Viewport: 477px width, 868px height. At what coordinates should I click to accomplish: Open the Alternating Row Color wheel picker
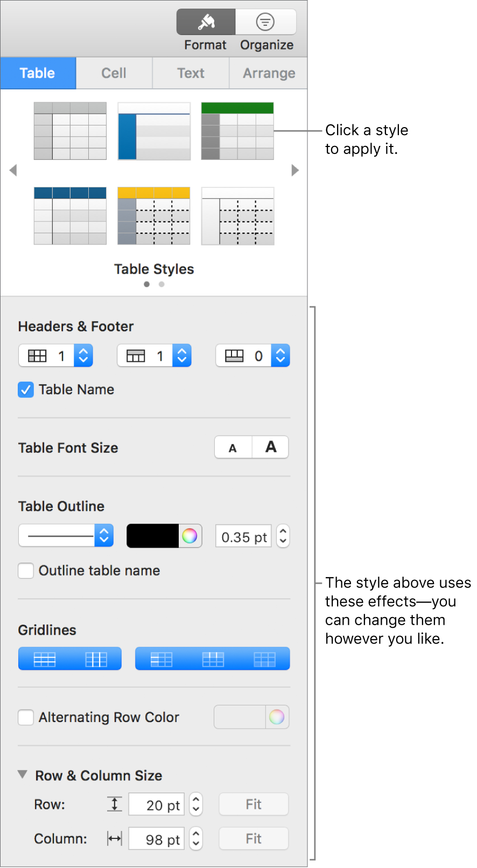click(277, 717)
